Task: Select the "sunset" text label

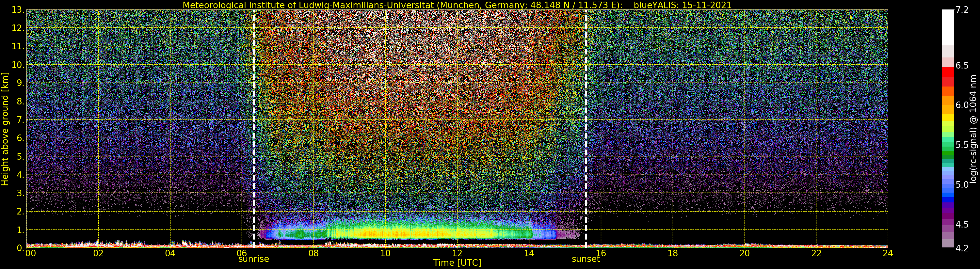Action: click(586, 259)
